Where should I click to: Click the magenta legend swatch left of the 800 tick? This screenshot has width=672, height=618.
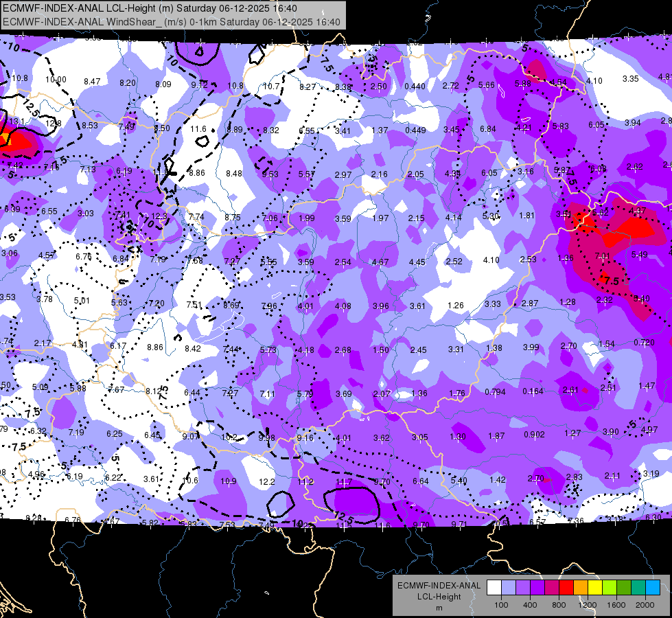point(552,588)
